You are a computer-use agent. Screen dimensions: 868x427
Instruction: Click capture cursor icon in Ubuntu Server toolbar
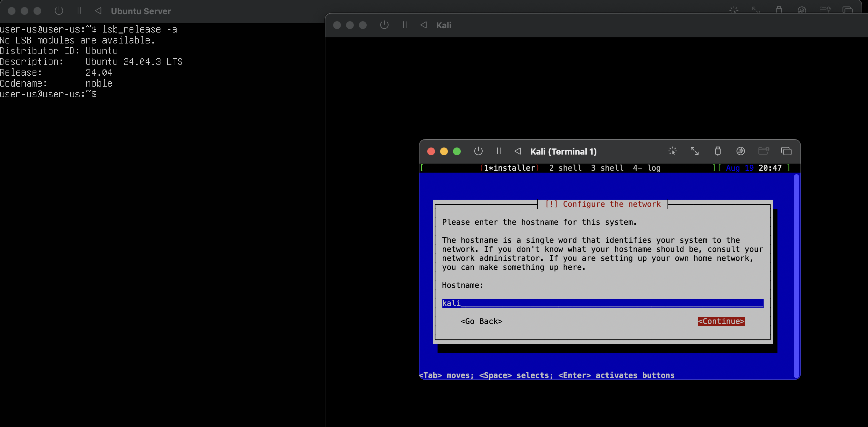pyautogui.click(x=734, y=9)
